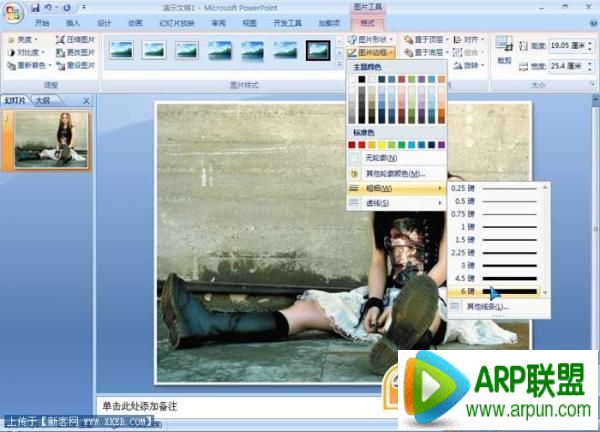Image resolution: width=600 pixels, height=432 pixels.
Task: Select the 裁剪 (Crop) tool
Action: tap(504, 50)
